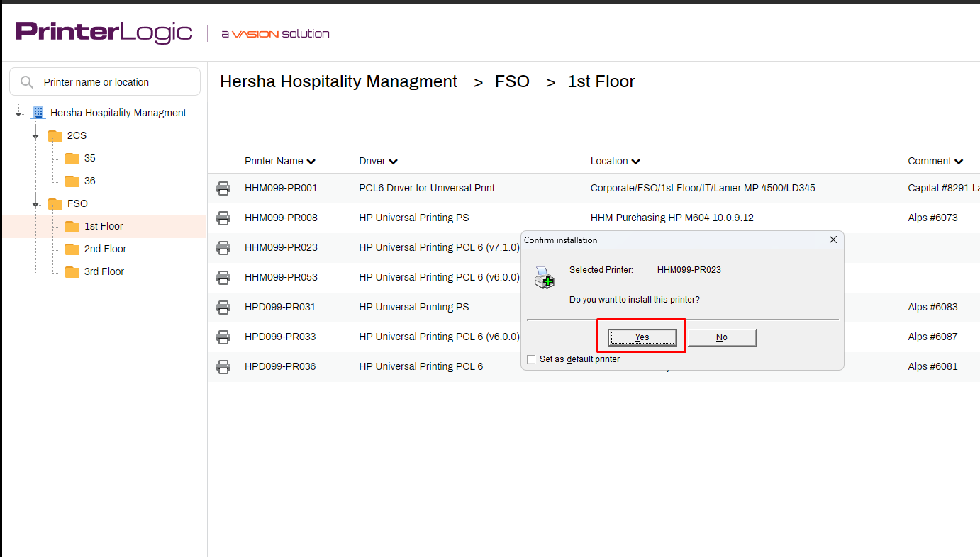Viewport: 980px width, 557px height.
Task: Collapse the Hersha Hospitality Managment tree root
Action: pyautogui.click(x=19, y=113)
